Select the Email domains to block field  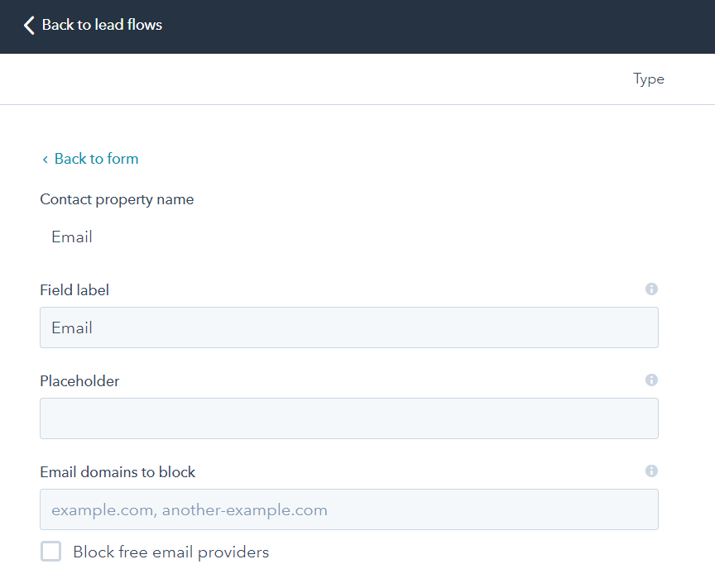[x=348, y=509]
